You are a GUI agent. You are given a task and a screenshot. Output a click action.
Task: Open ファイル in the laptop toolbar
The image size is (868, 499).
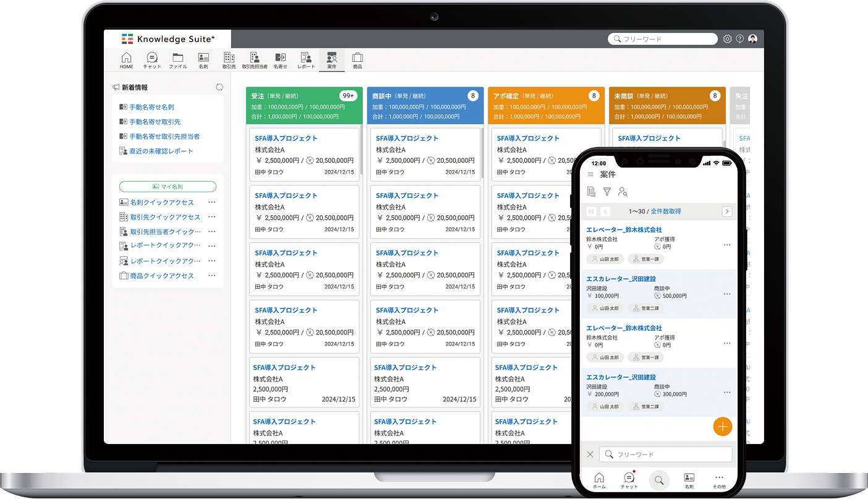point(178,60)
